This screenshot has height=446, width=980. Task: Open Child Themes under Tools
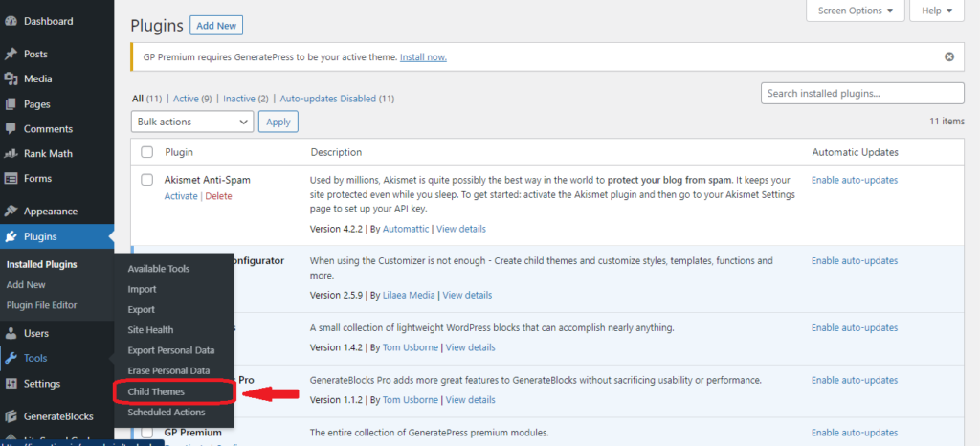pos(156,391)
